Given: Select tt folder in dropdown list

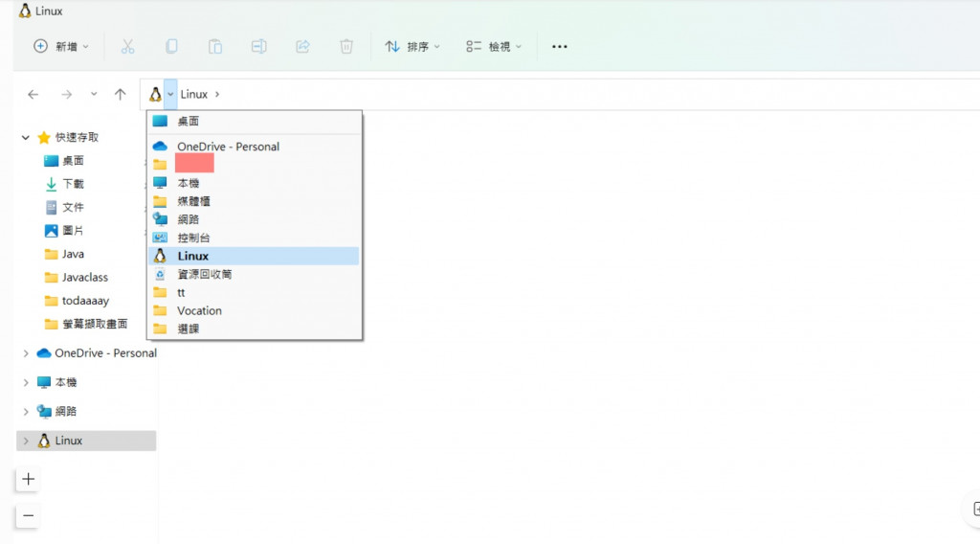Looking at the screenshot, I should pos(255,292).
